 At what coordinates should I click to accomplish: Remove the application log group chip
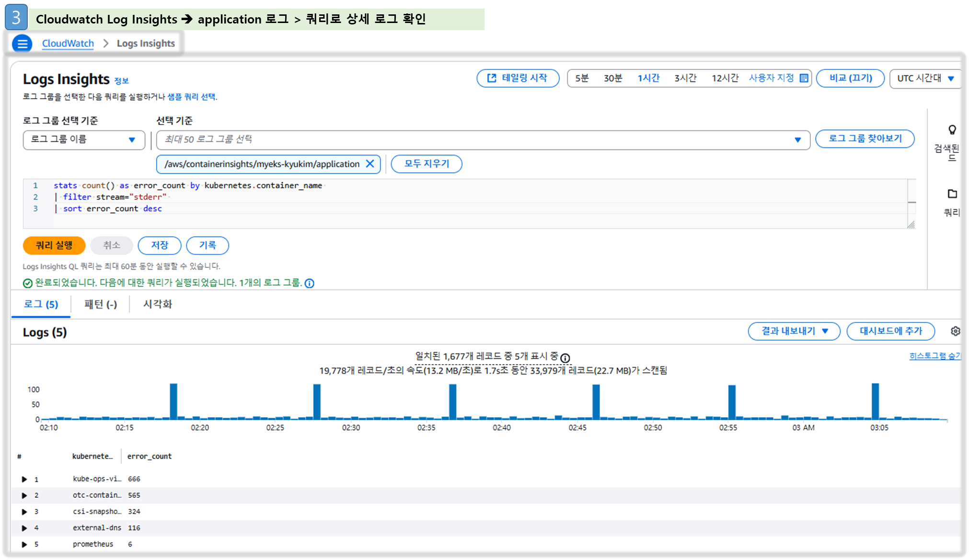[x=370, y=164]
